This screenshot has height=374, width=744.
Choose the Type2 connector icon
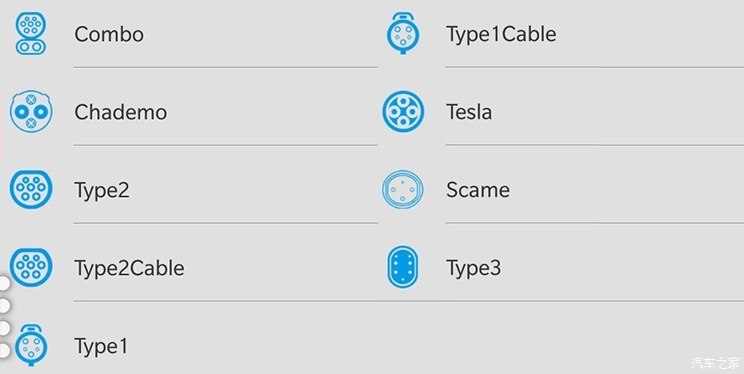pos(31,189)
